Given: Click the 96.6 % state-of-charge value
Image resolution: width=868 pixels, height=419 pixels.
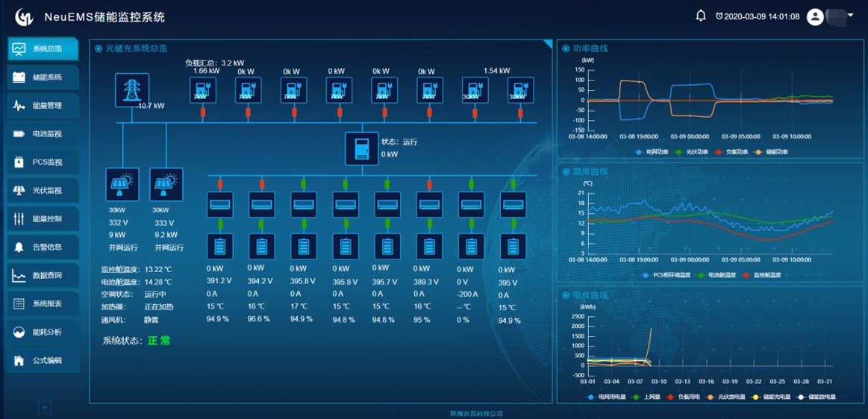Looking at the screenshot, I should click(258, 320).
